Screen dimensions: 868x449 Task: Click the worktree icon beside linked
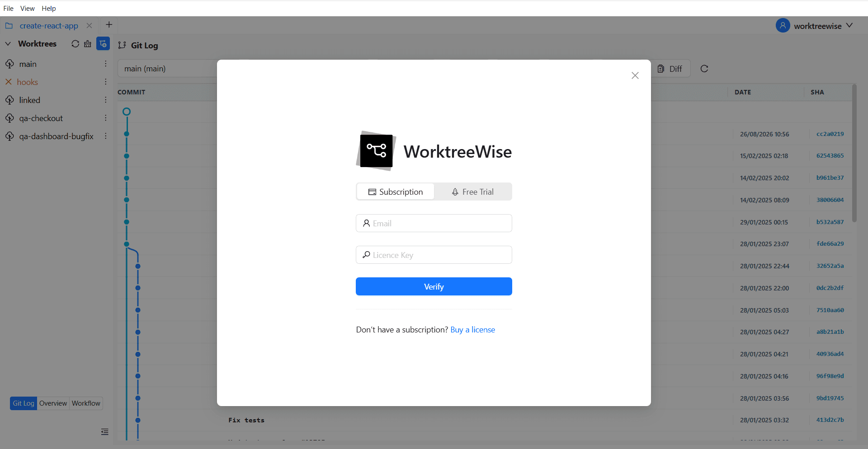[9, 100]
